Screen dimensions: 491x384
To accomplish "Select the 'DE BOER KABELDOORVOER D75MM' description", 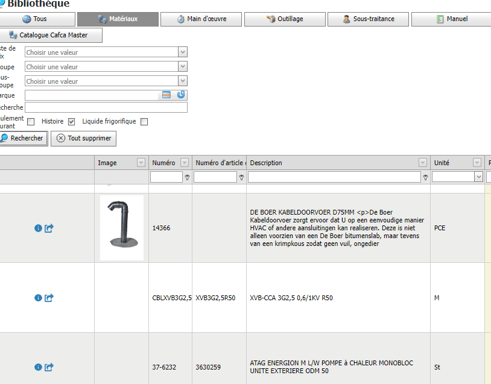I will 337,228.
